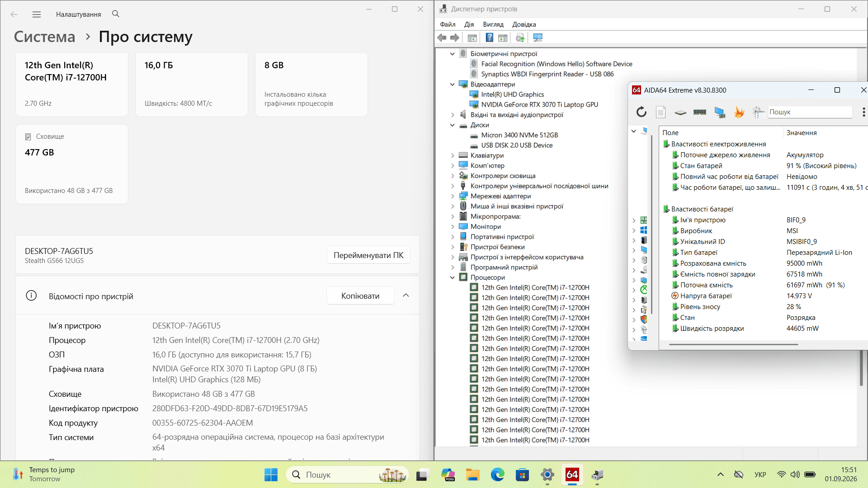Click the blue help icon in Device Manager

pos(489,38)
